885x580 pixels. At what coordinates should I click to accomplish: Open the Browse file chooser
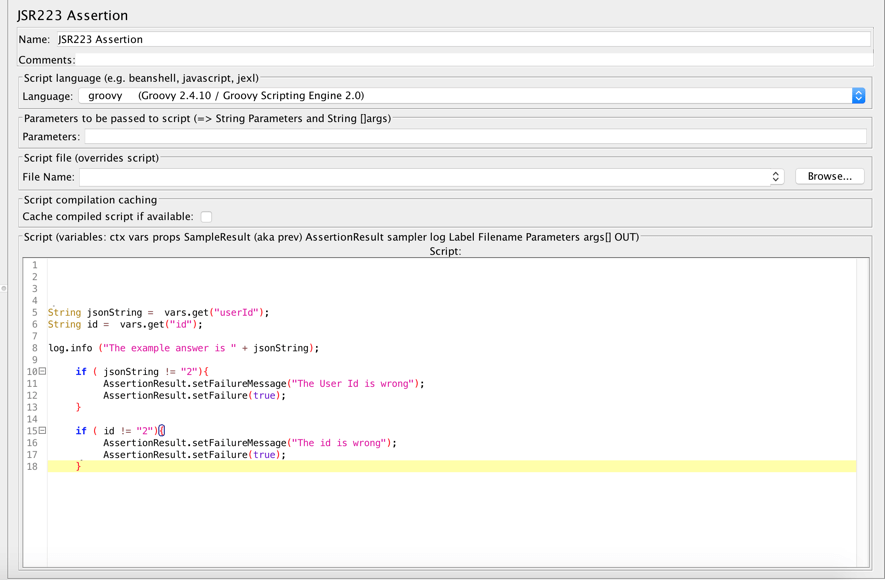830,176
